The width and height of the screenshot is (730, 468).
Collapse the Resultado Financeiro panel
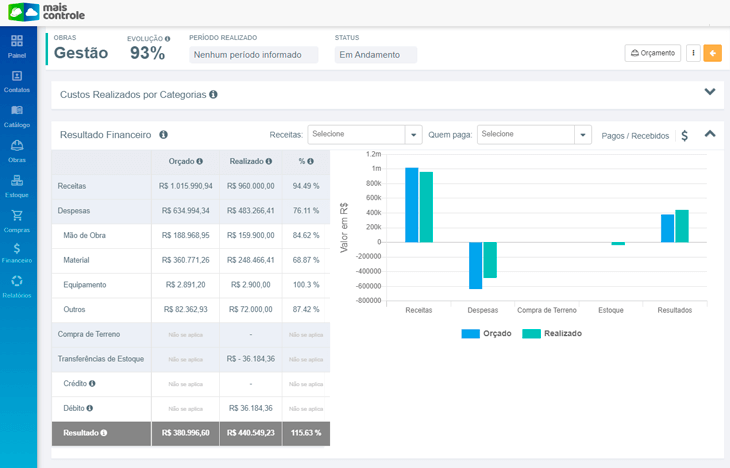(x=710, y=133)
